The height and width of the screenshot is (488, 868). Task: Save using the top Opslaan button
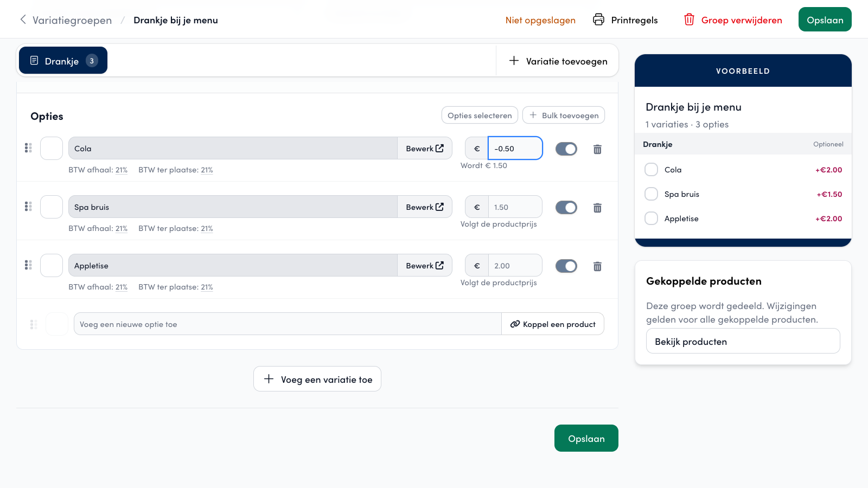(x=825, y=20)
